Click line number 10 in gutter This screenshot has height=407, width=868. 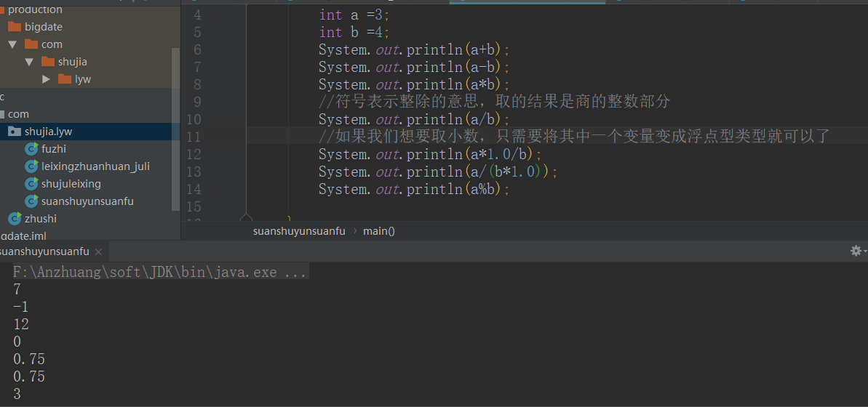(x=194, y=119)
